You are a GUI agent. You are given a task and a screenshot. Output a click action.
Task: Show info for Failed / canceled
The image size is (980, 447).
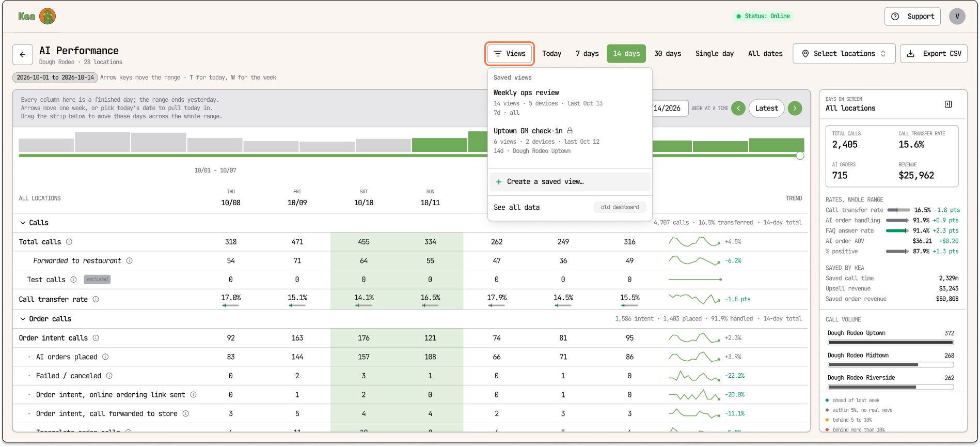109,376
